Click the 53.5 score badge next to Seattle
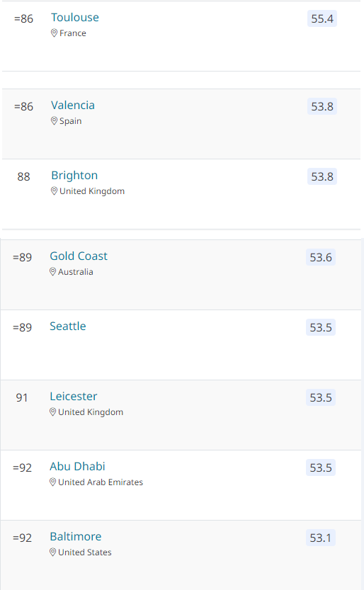Screen dimensions: 364x590 point(321,327)
